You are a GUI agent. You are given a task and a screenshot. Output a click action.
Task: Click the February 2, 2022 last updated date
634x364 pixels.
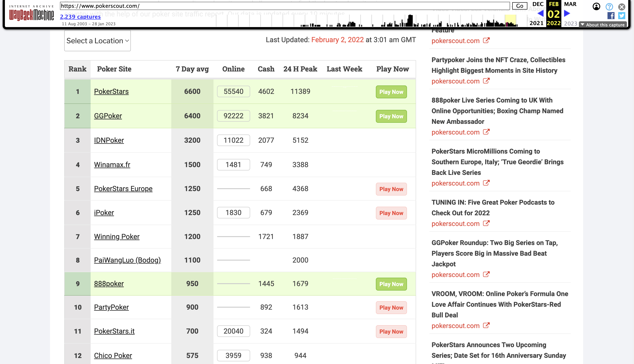tap(337, 40)
